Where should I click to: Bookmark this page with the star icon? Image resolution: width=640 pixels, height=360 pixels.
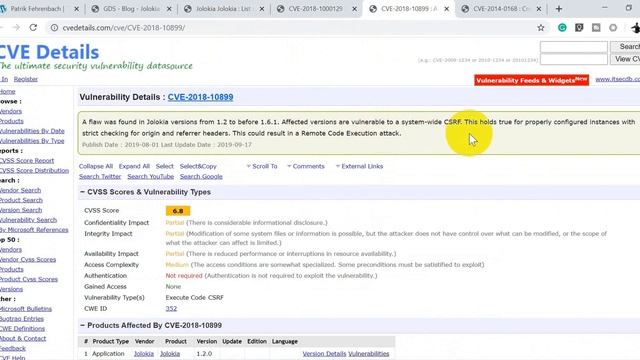(541, 28)
